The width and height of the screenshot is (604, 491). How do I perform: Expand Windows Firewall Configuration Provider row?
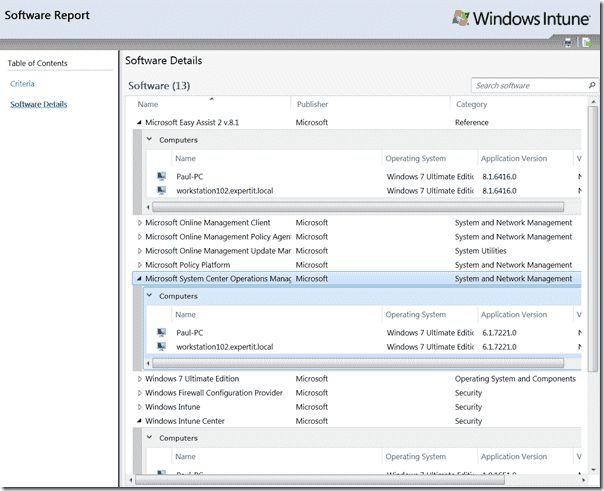139,393
